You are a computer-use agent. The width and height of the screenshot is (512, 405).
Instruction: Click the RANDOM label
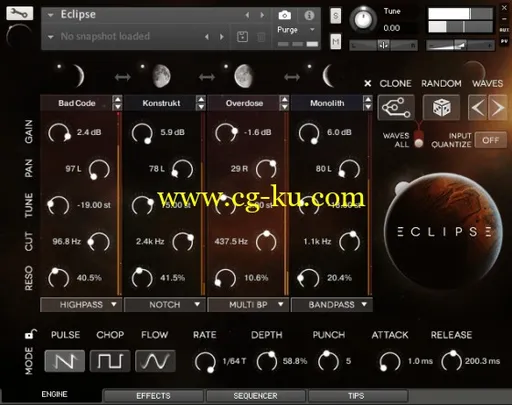441,83
